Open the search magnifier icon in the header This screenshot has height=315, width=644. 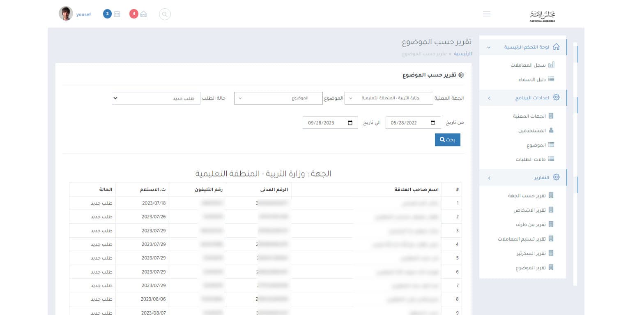tap(165, 14)
